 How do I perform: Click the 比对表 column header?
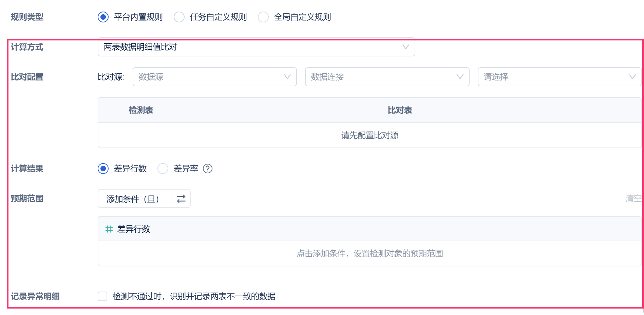point(400,110)
